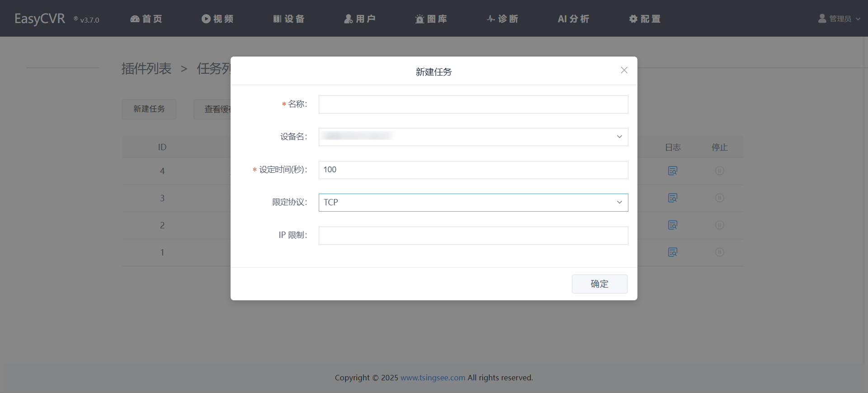Open AI分析 navigation item
This screenshot has width=868, height=393.
[574, 19]
